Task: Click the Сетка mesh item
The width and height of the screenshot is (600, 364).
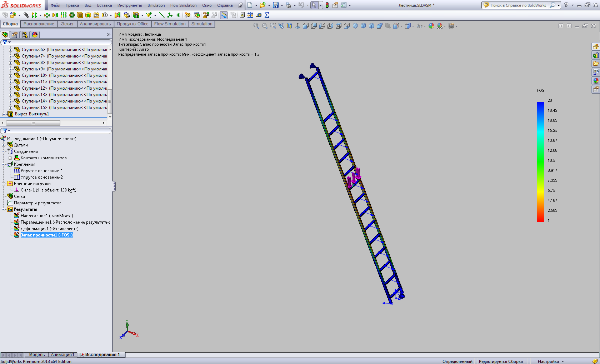Action: point(16,196)
